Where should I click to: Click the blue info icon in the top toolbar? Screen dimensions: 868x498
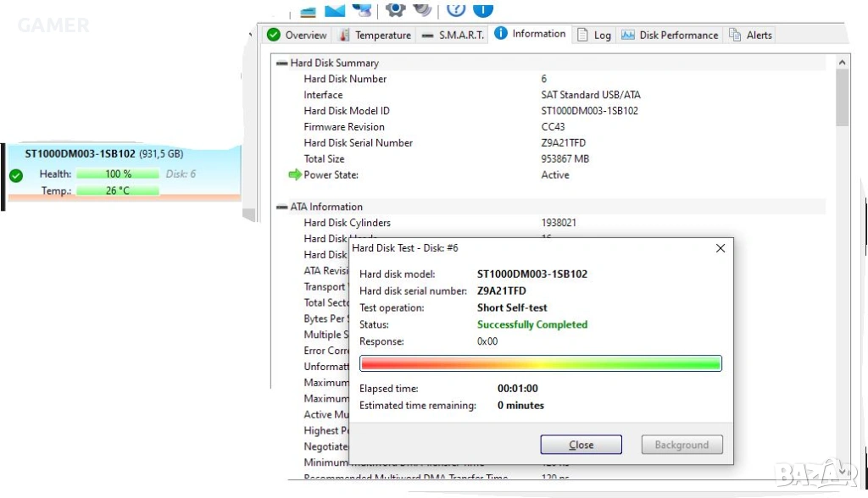(483, 8)
